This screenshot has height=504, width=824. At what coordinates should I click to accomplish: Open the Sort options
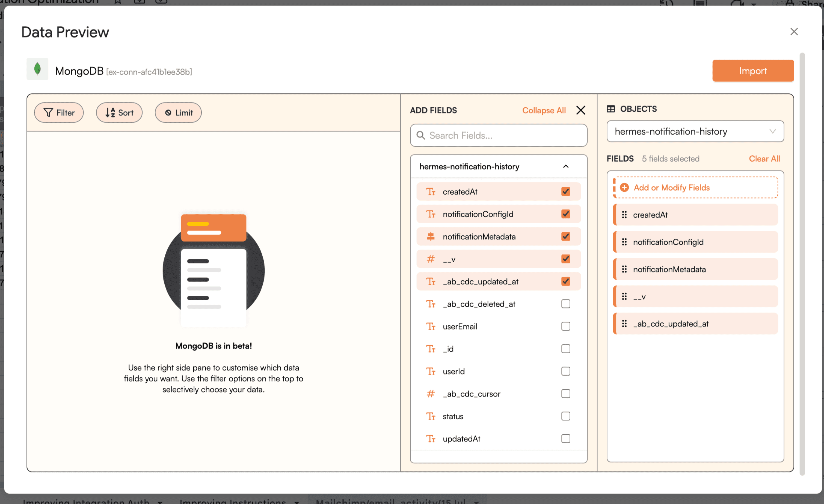click(119, 113)
